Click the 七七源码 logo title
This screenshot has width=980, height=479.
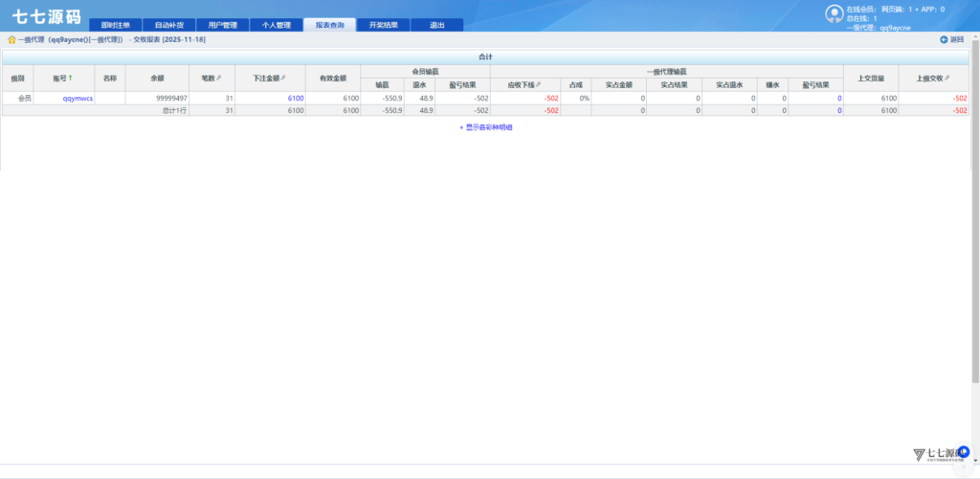(47, 17)
